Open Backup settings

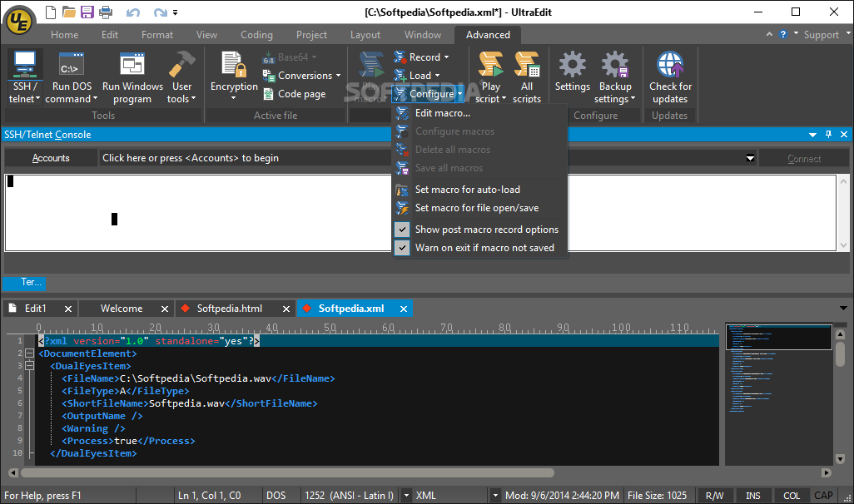[615, 77]
